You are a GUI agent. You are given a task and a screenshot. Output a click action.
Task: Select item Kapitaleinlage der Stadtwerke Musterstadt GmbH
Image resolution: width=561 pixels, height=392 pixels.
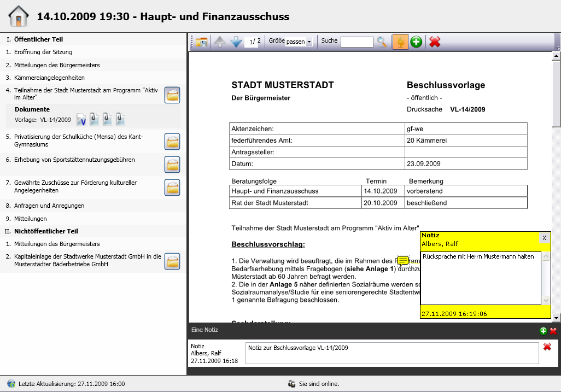[87, 260]
